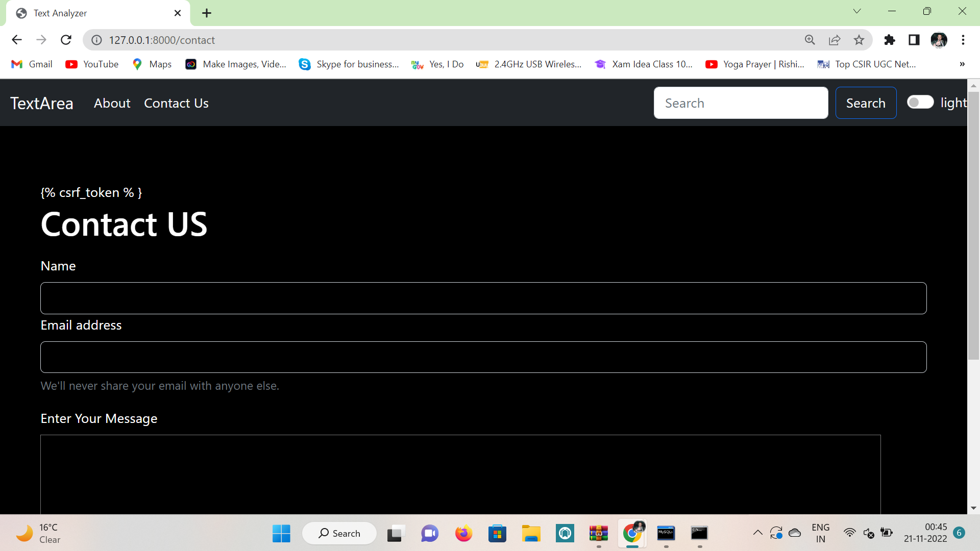Open the YouTube bookmark

92,64
